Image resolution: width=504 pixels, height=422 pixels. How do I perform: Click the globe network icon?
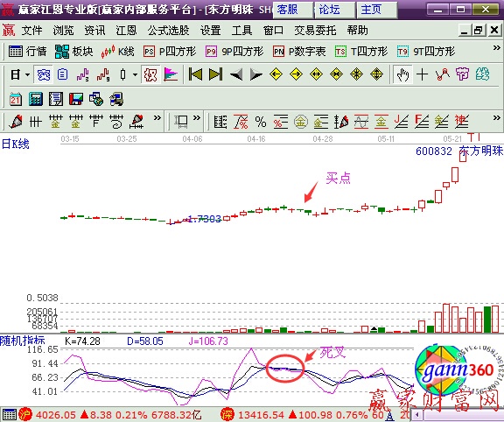coord(96,99)
